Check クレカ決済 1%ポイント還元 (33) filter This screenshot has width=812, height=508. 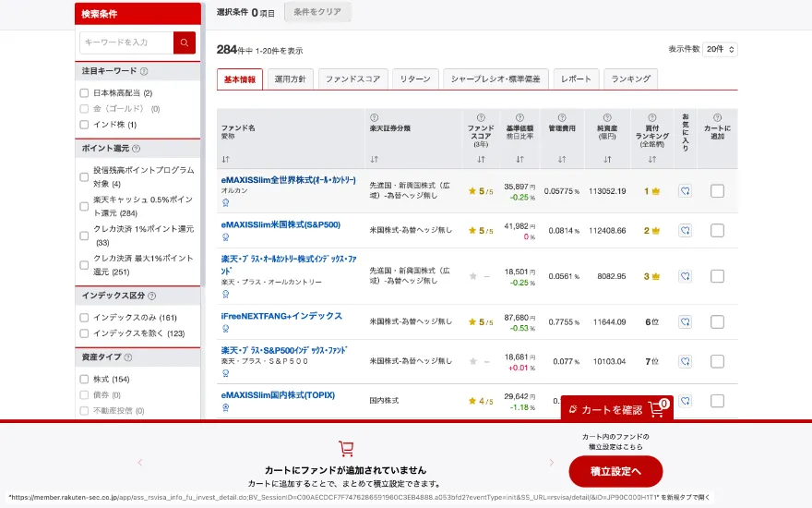tap(84, 236)
